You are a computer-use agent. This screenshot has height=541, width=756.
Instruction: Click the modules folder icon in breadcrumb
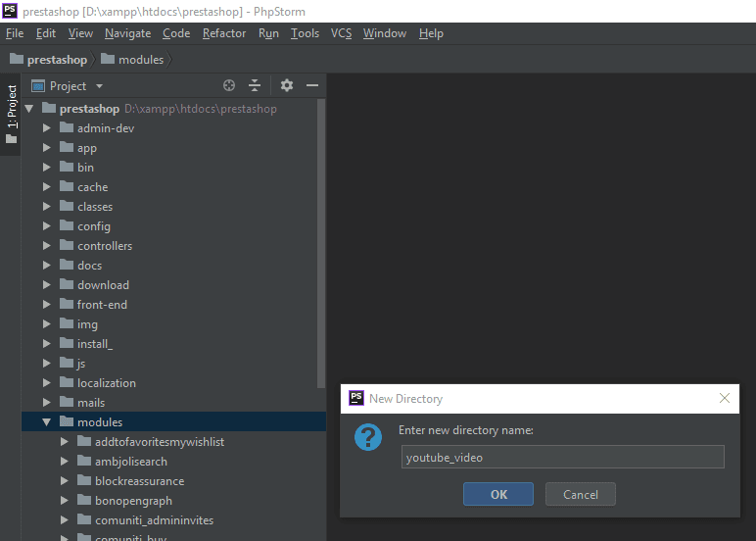pyautogui.click(x=108, y=59)
